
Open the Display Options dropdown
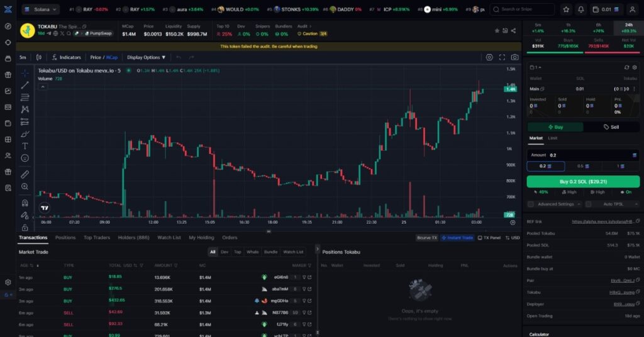146,57
